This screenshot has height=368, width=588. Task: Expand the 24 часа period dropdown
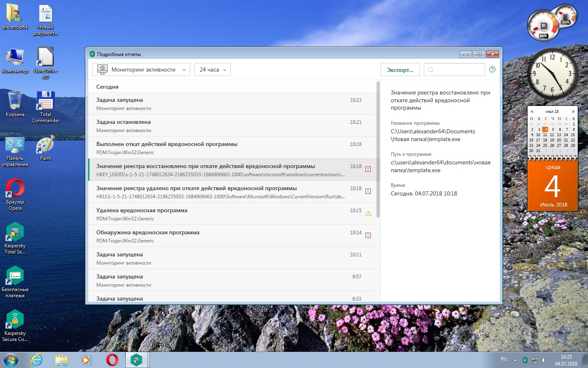point(212,70)
